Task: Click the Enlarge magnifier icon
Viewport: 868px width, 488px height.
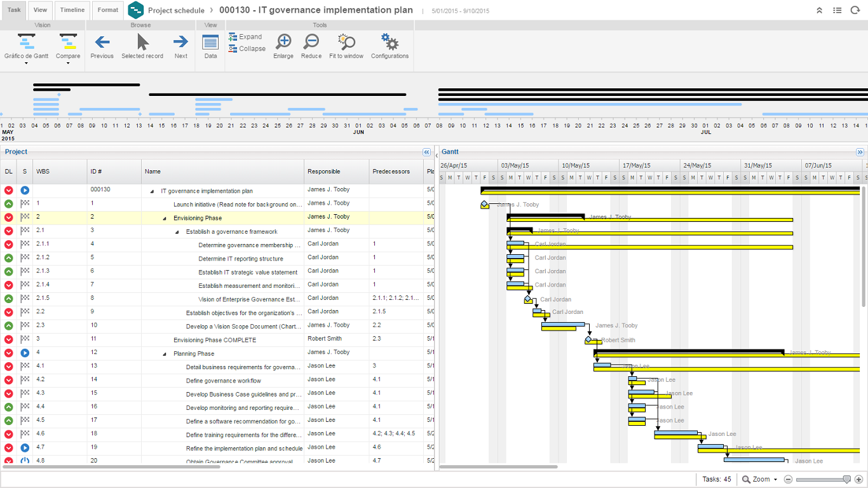Action: 283,43
